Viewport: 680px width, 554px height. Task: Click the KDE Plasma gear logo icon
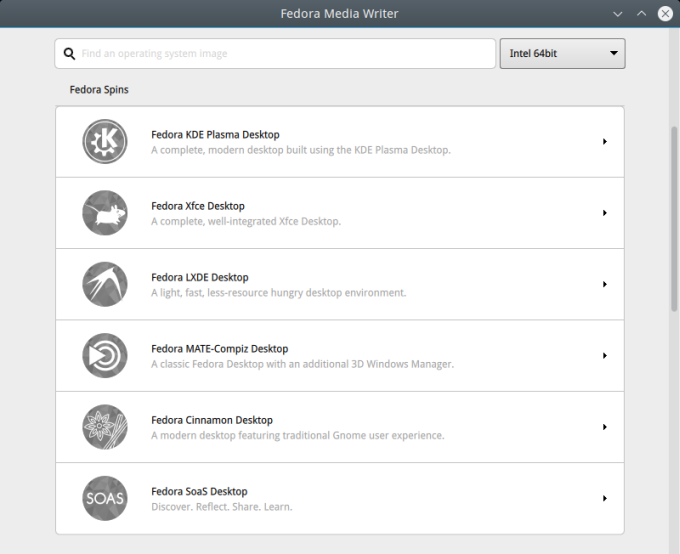[105, 141]
